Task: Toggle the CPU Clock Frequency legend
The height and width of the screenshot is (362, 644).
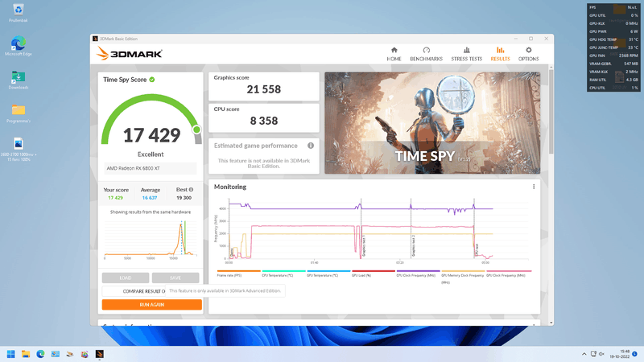Action: (x=418, y=274)
